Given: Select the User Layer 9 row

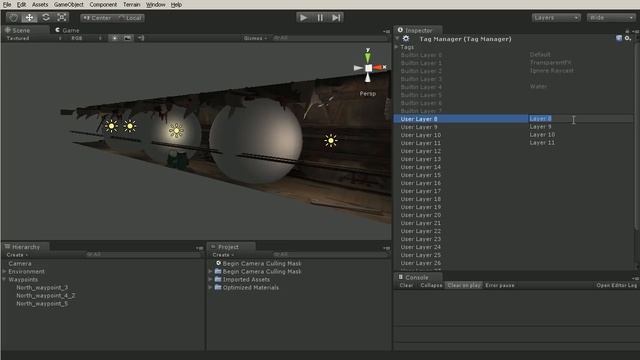Looking at the screenshot, I should 513,127.
